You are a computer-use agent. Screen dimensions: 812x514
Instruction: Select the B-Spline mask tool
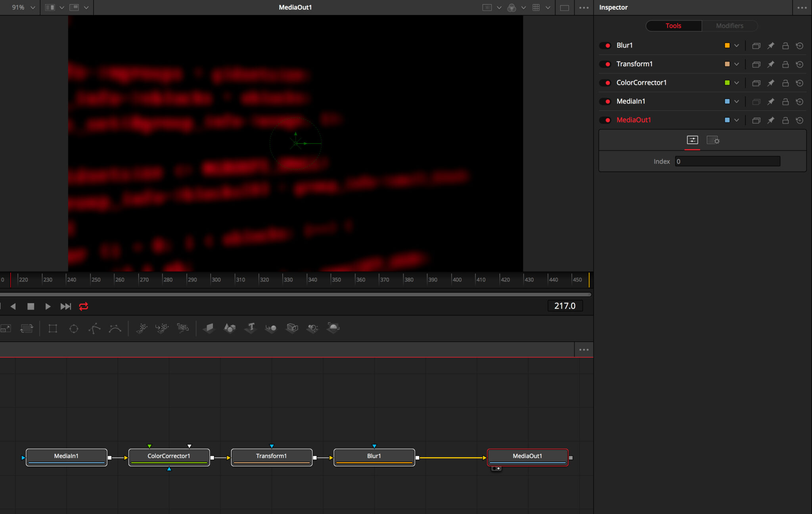pos(115,328)
